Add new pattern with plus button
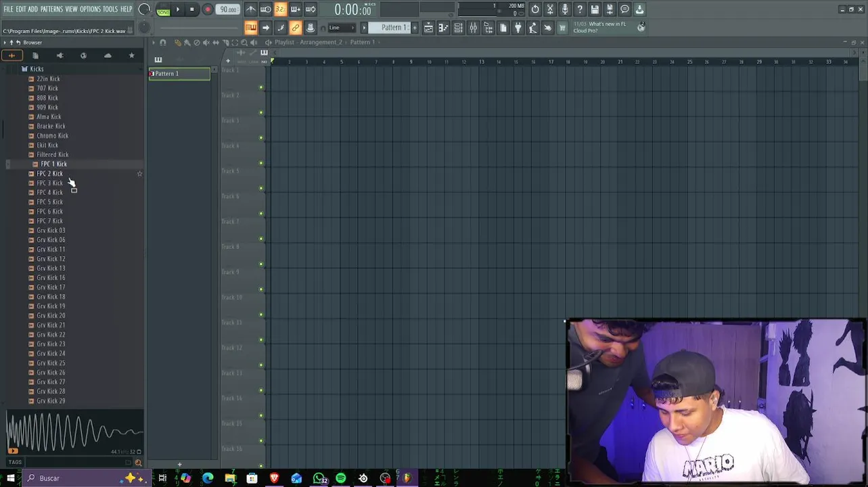 tap(415, 28)
